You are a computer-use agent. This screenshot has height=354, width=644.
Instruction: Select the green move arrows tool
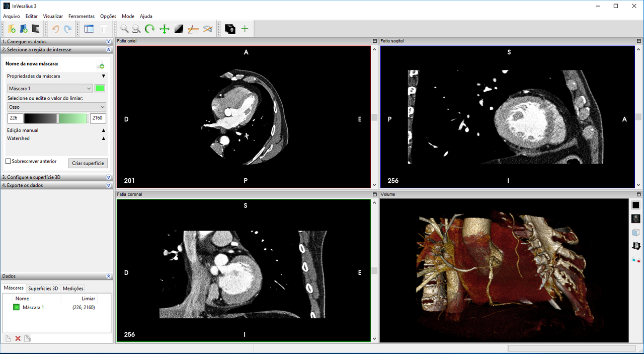[164, 29]
